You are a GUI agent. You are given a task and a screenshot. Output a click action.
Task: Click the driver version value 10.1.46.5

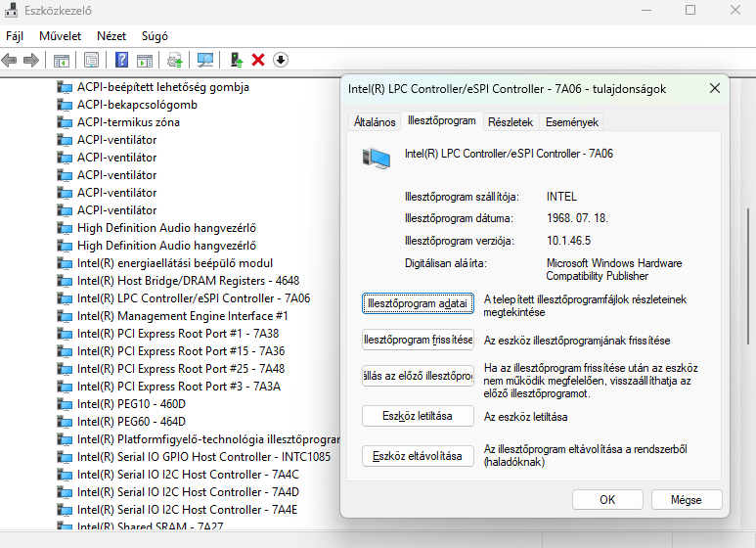tap(568, 241)
